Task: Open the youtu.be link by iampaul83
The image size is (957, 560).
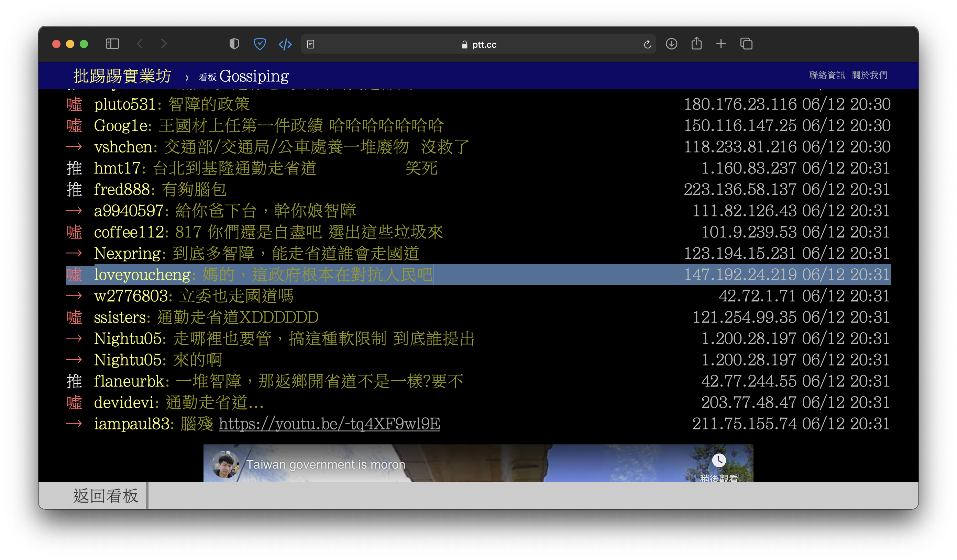Action: tap(329, 424)
